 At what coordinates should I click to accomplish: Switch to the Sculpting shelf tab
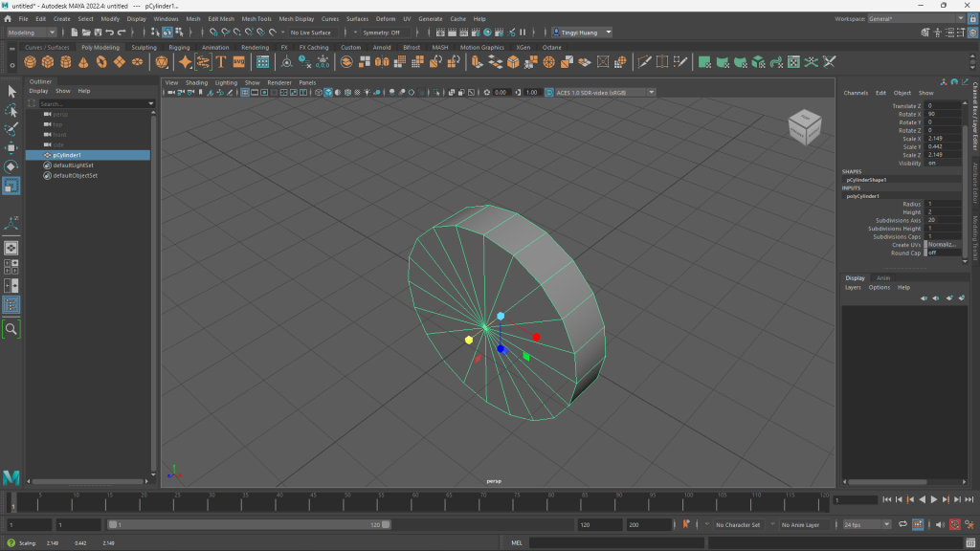(x=144, y=48)
